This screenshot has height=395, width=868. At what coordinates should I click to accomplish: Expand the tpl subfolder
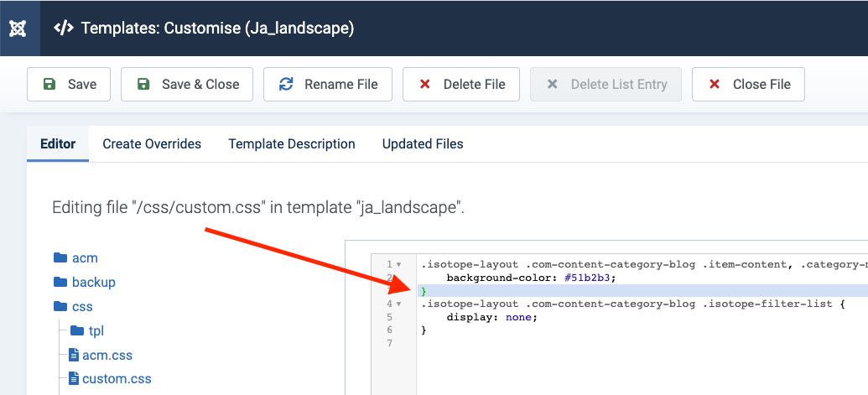tap(96, 330)
